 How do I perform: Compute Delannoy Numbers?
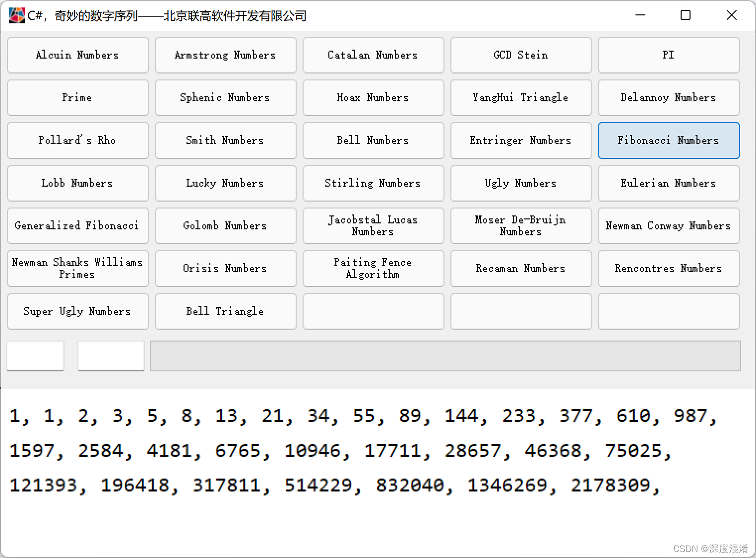669,98
